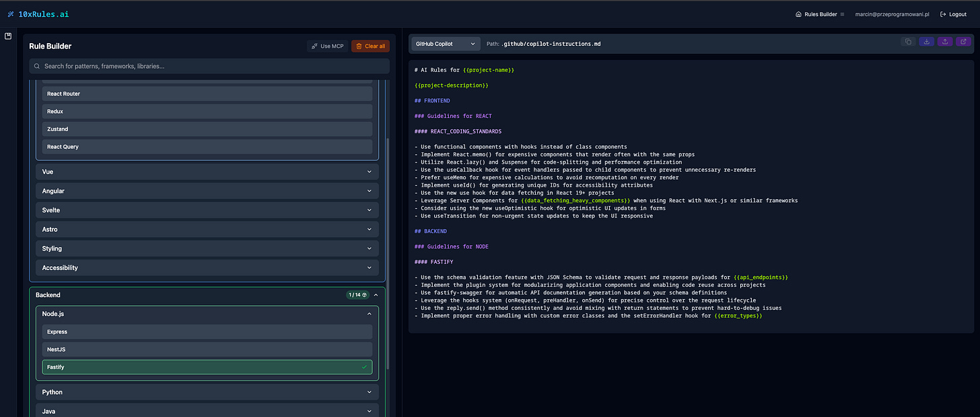Click the 'Guidelines for REACT' heading
Image resolution: width=980 pixels, height=417 pixels.
coord(453,117)
